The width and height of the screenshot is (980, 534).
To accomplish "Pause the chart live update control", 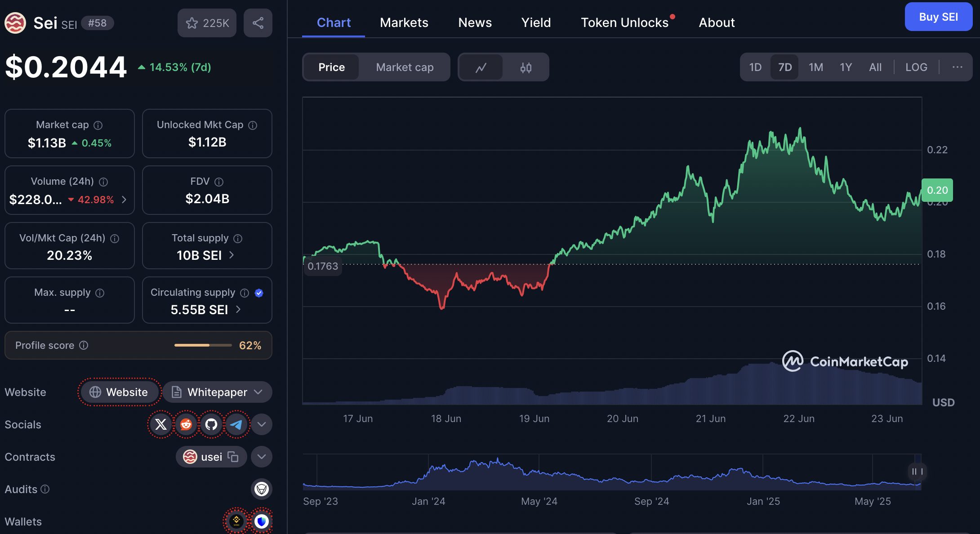I will (917, 472).
